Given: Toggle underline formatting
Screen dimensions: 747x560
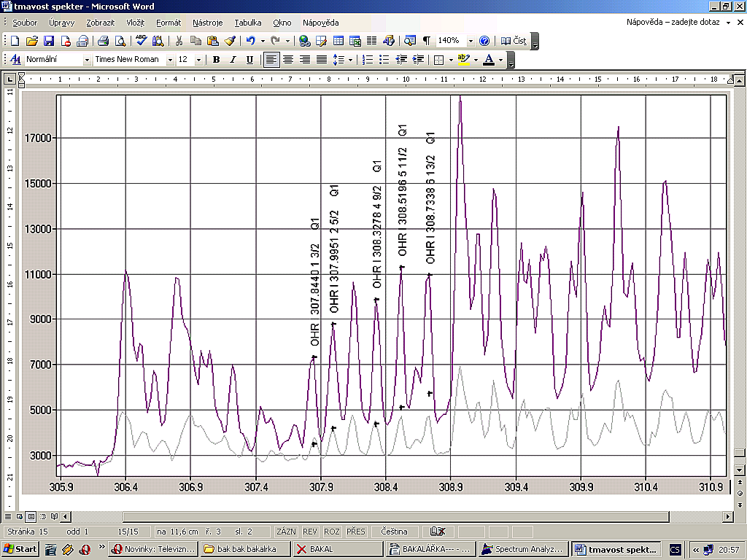Looking at the screenshot, I should 249,60.
